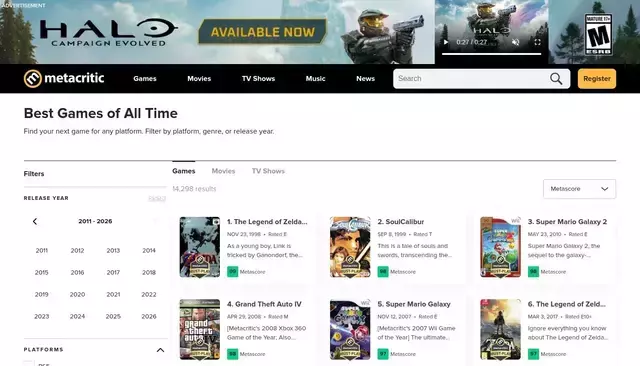Play the Halo ad video
The width and height of the screenshot is (640, 366).
click(446, 42)
